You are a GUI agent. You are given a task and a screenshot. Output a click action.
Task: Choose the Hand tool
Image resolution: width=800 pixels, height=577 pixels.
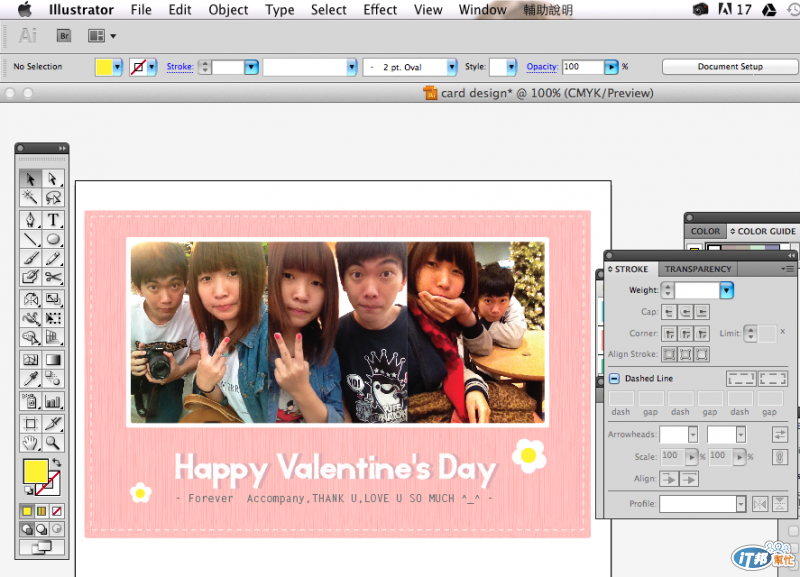[30, 442]
